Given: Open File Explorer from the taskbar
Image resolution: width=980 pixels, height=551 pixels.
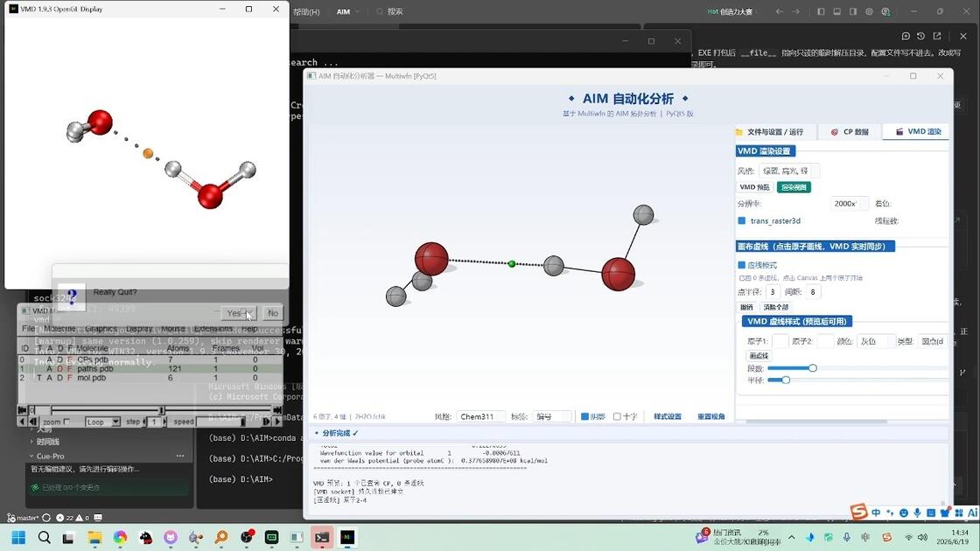Looking at the screenshot, I should click(x=94, y=537).
